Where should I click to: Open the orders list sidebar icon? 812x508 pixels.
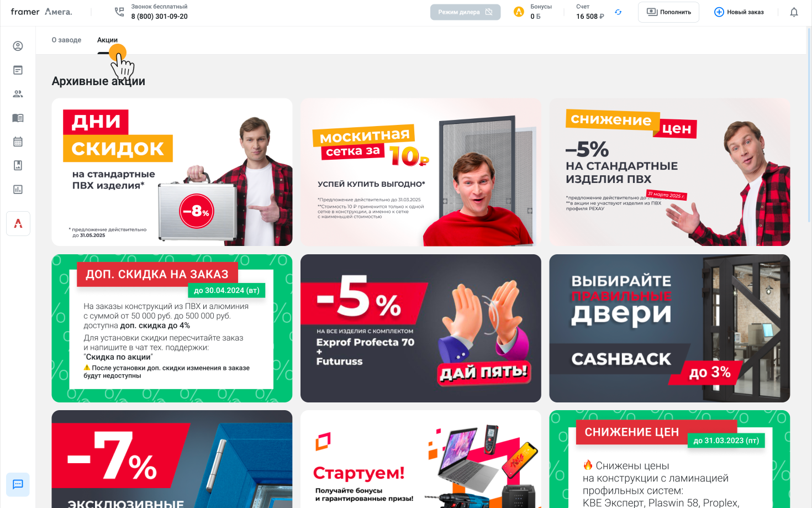18,70
